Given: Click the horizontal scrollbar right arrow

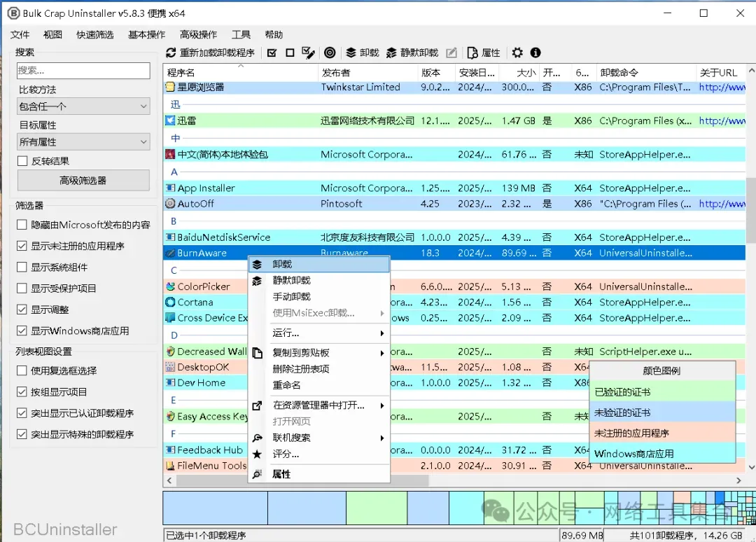Looking at the screenshot, I should [738, 480].
